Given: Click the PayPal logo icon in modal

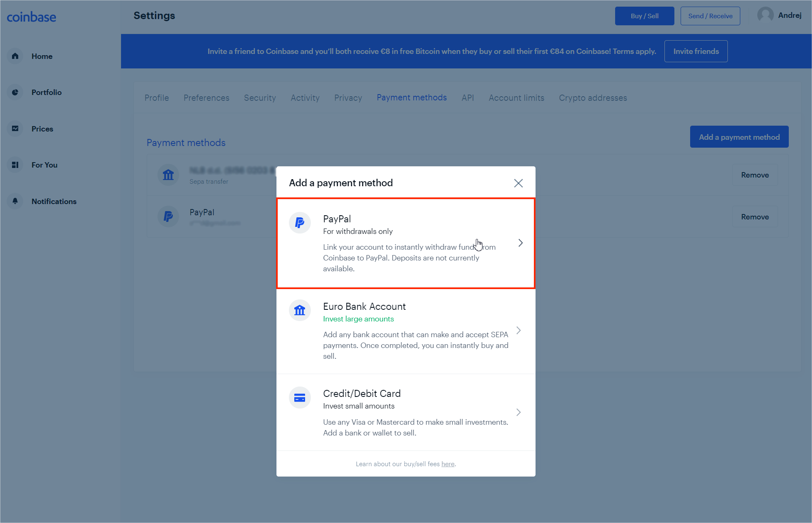Looking at the screenshot, I should (299, 223).
